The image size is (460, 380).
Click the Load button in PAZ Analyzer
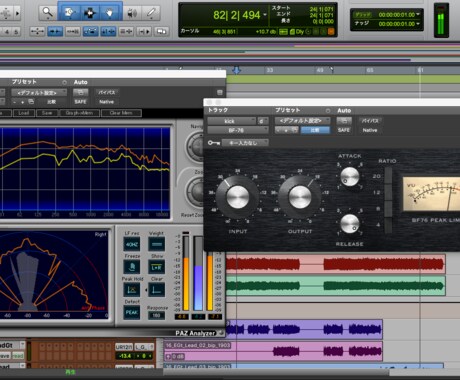[x=24, y=113]
